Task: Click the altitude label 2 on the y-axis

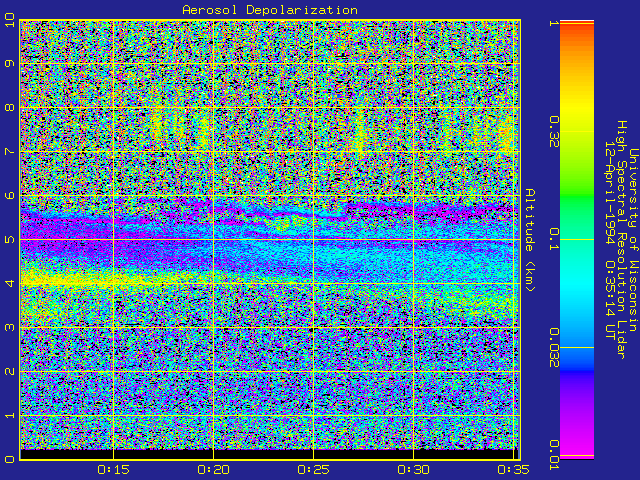Action: tap(9, 371)
